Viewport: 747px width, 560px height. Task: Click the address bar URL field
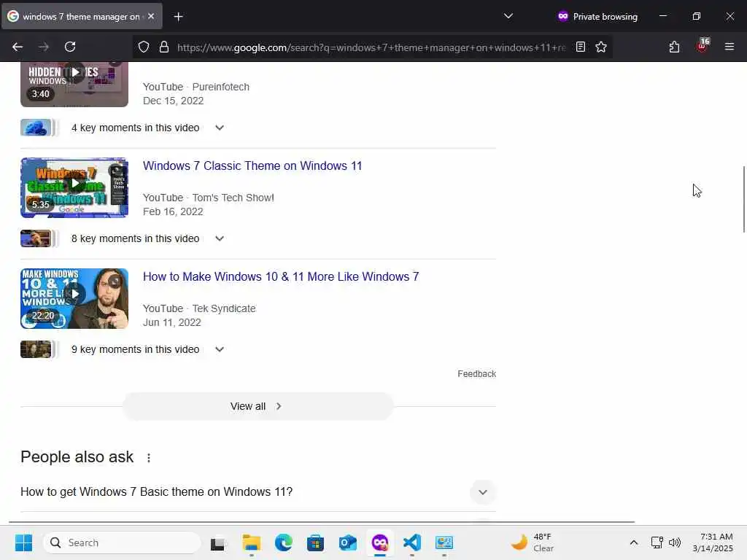pyautogui.click(x=371, y=47)
